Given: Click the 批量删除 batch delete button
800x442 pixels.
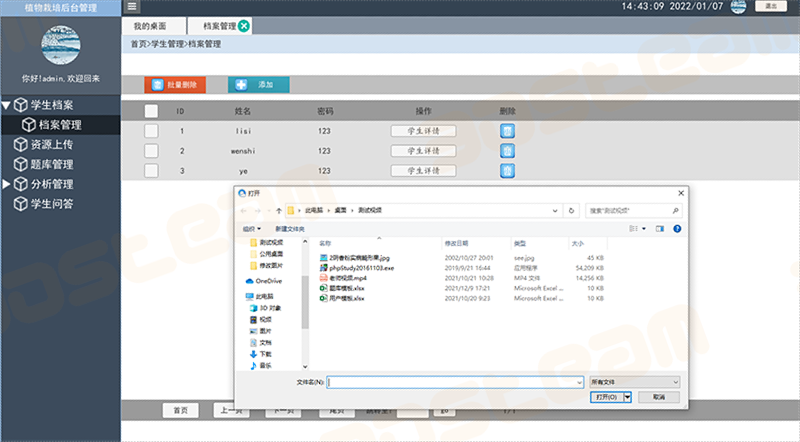Looking at the screenshot, I should (175, 85).
